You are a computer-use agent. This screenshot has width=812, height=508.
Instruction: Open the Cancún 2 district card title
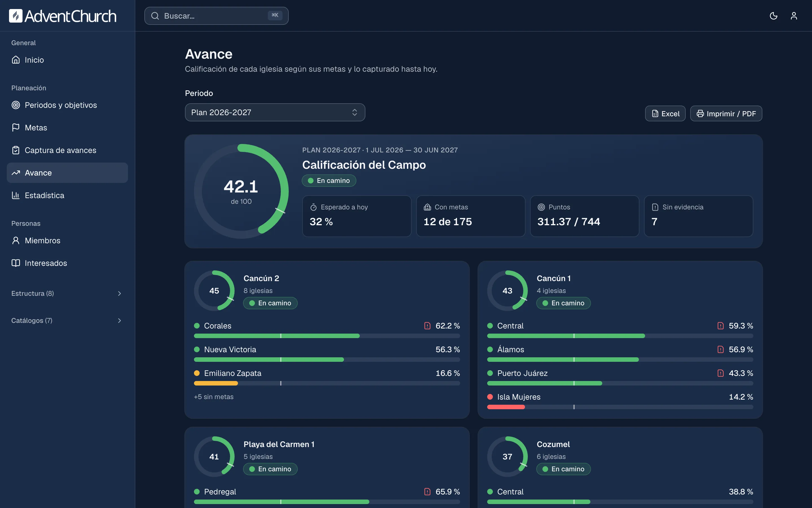pos(261,278)
